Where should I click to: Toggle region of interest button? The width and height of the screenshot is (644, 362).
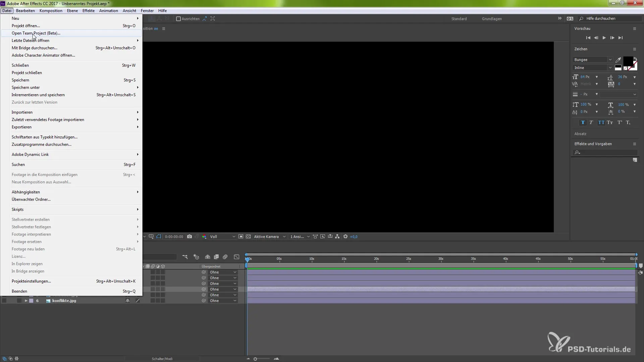point(241,237)
